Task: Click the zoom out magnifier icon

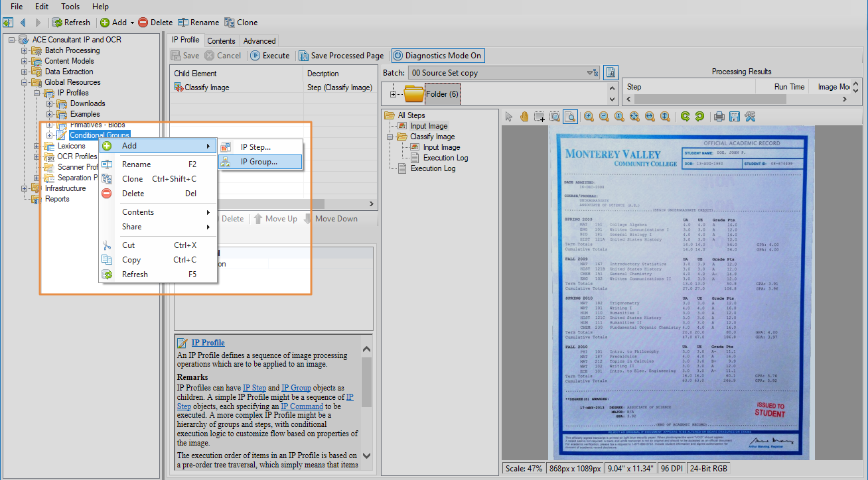Action: coord(604,117)
